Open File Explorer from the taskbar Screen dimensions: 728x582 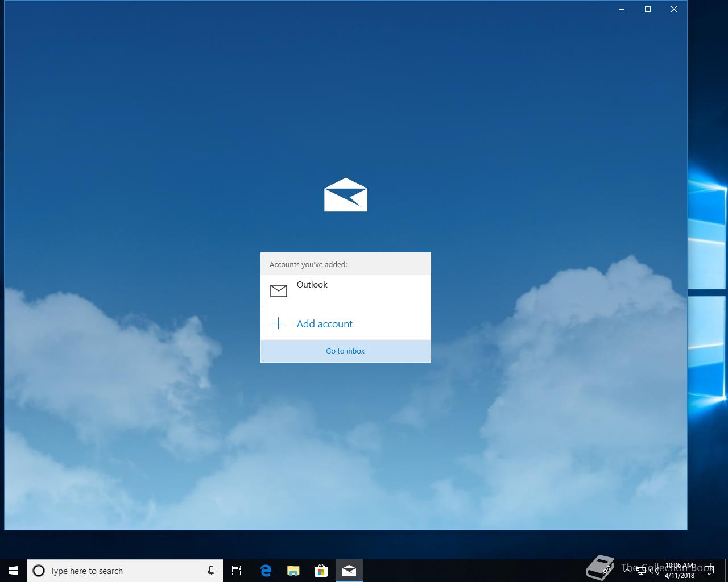tap(293, 571)
